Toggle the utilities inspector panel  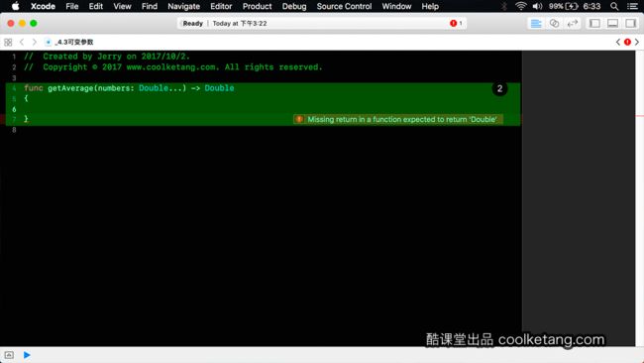coord(630,24)
